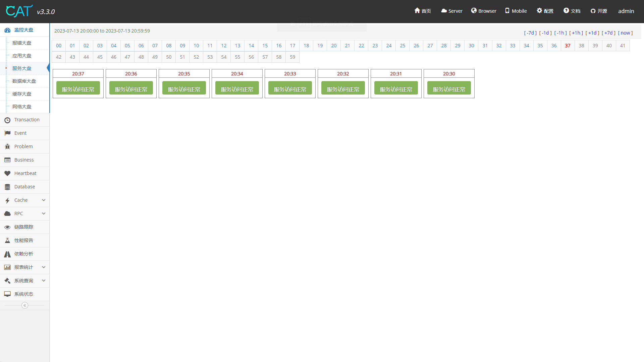Click 服务访问正常 button under 20:34
644x362 pixels.
click(x=237, y=89)
